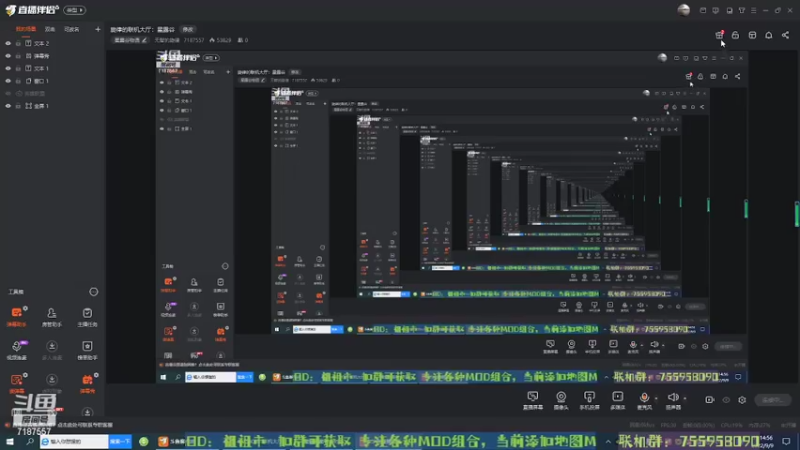Image resolution: width=800 pixels, height=450 pixels.
Task: Open the mode pill next to 直播伴侣 logo
Action: [74, 10]
